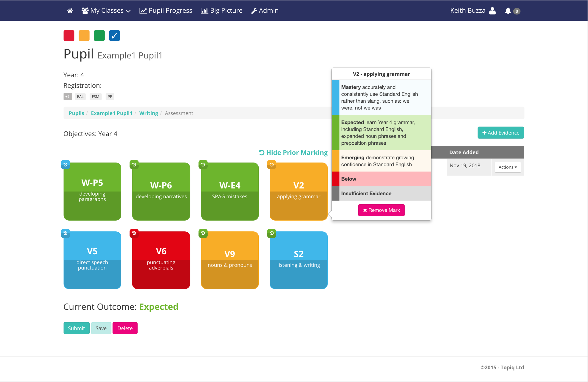This screenshot has width=588, height=382.
Task: Toggle the EAL registration tag
Action: tap(80, 97)
